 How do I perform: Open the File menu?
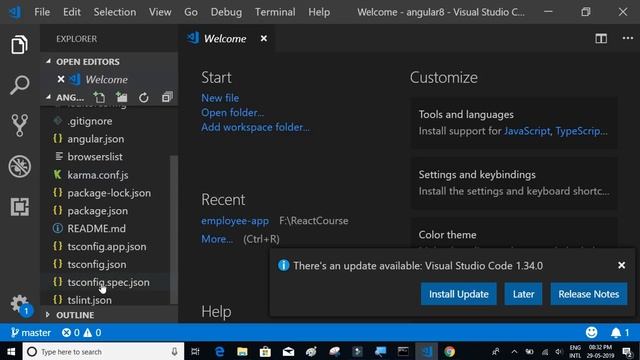pyautogui.click(x=42, y=12)
